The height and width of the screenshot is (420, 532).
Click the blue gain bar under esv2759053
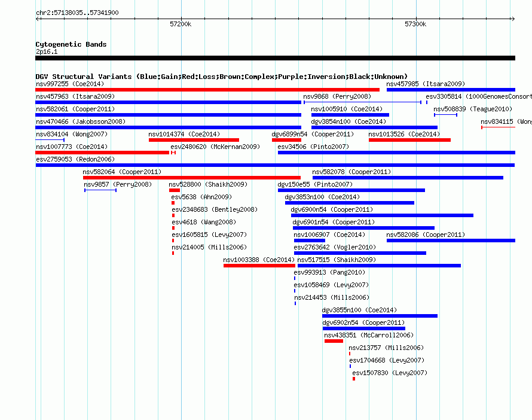tap(275, 165)
